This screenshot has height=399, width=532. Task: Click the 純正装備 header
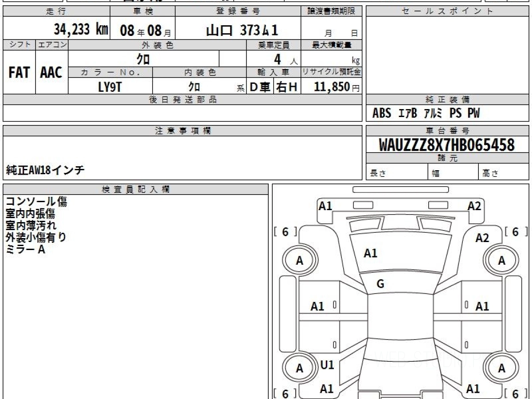pyautogui.click(x=447, y=100)
